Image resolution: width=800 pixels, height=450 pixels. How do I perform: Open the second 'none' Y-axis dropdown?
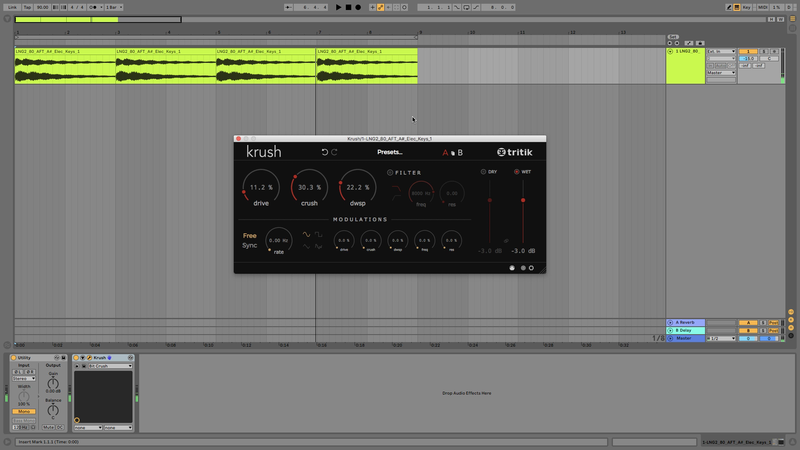[118, 428]
